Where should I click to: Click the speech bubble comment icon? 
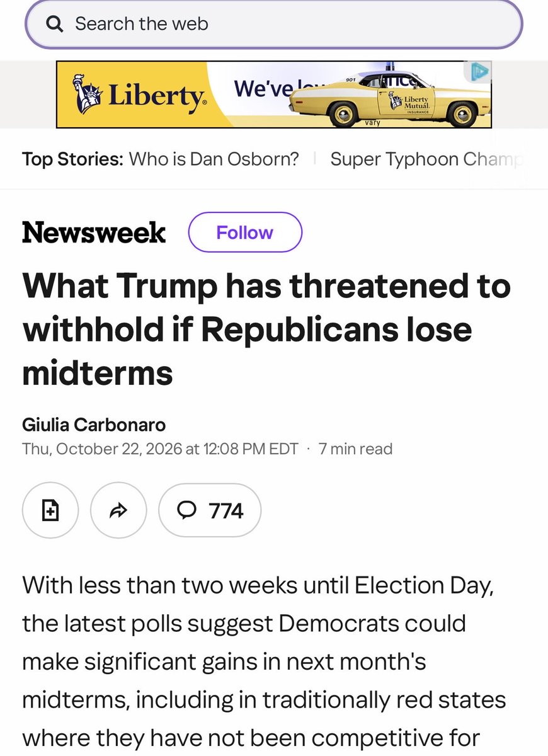click(x=187, y=511)
